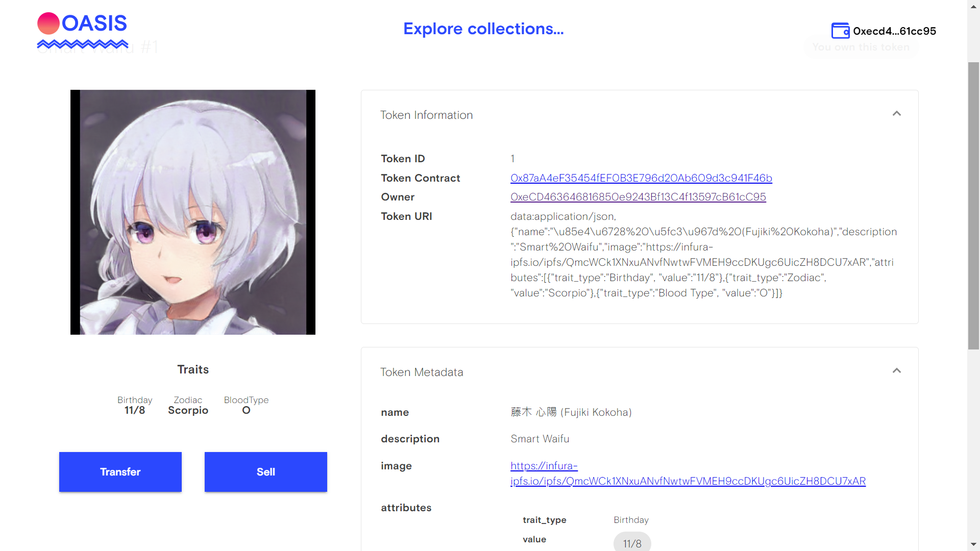Open the Owner address link
This screenshot has width=980, height=551.
point(638,197)
